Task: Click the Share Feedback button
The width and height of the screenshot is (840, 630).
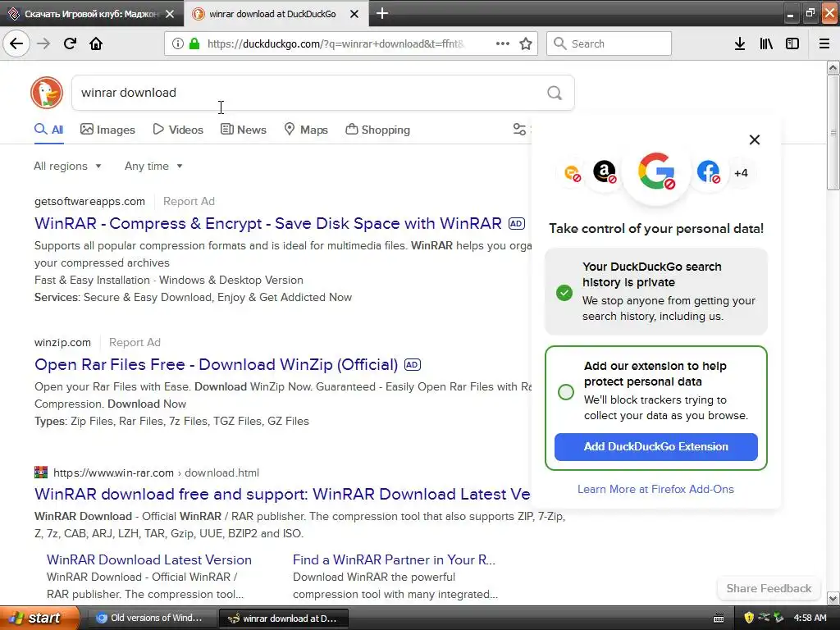Action: coord(769,588)
